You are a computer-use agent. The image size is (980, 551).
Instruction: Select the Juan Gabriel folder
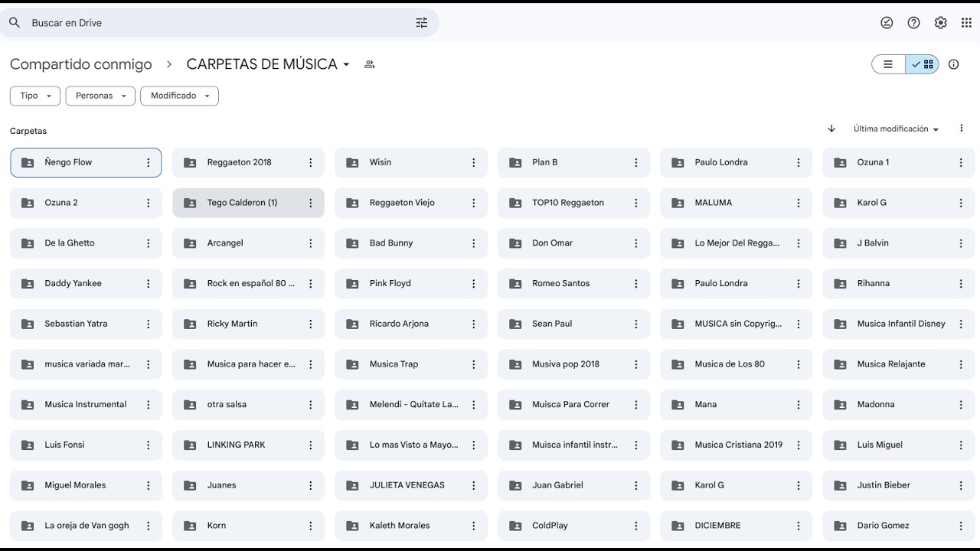pyautogui.click(x=573, y=485)
